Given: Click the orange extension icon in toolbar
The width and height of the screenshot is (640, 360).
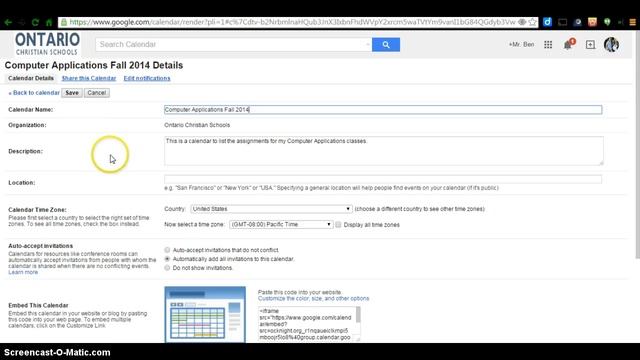Looking at the screenshot, I should pyautogui.click(x=592, y=22).
